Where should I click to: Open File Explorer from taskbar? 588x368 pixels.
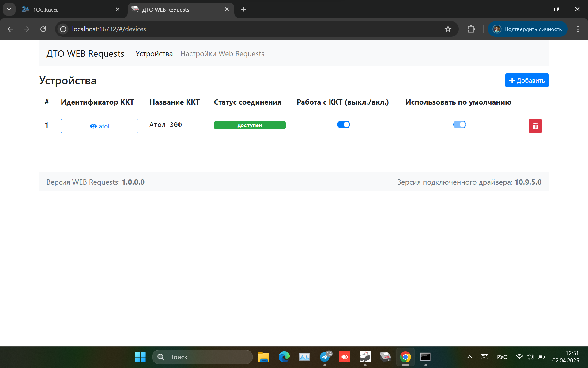coord(264,357)
